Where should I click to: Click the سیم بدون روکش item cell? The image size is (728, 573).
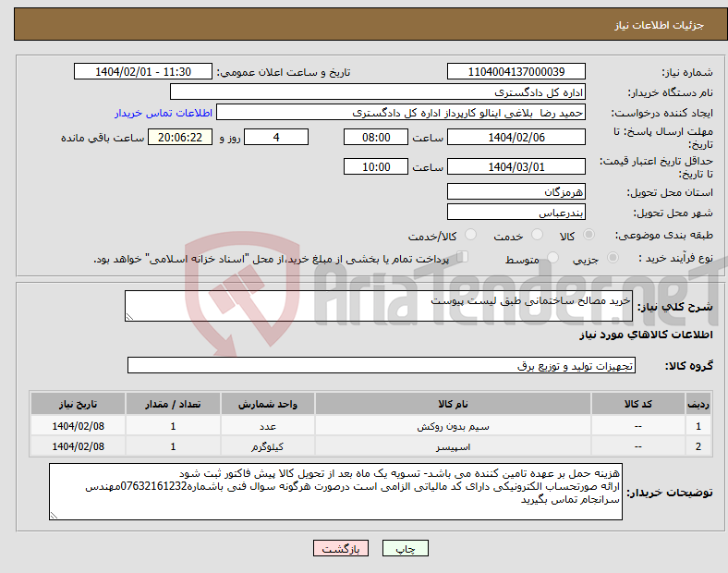(453, 426)
